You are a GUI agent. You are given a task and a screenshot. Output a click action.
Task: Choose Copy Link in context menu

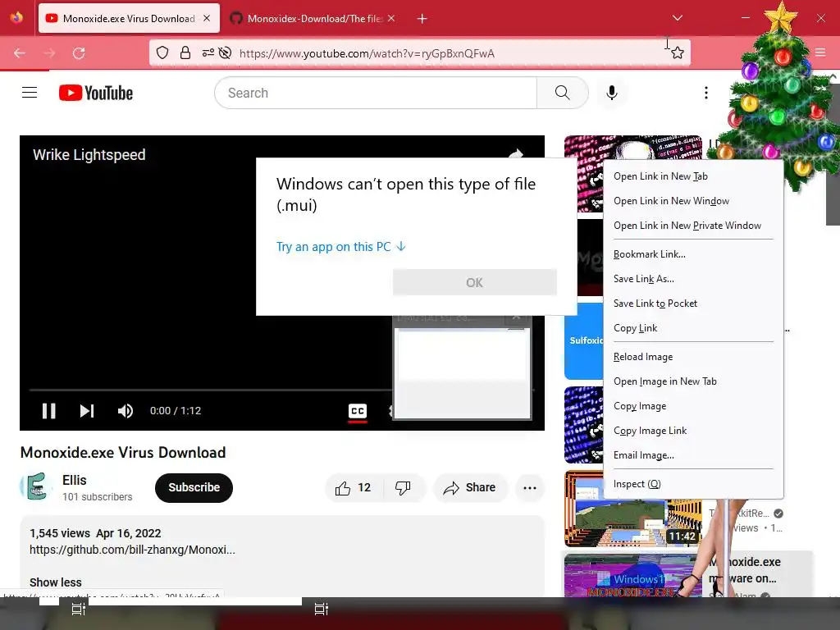click(x=693, y=328)
